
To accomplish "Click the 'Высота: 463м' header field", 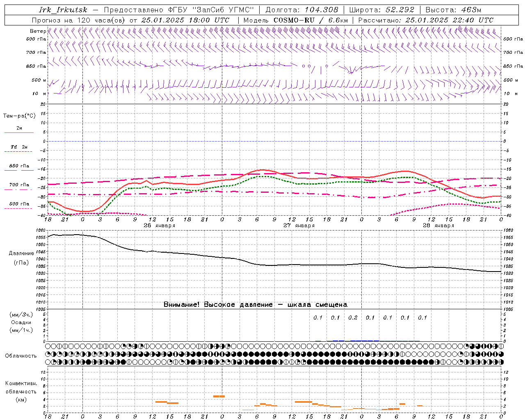I will 453,10.
